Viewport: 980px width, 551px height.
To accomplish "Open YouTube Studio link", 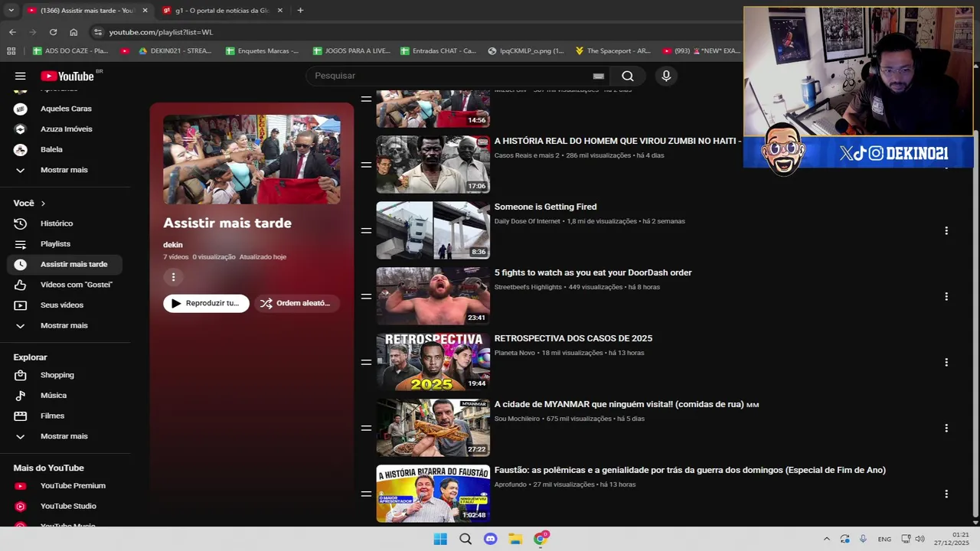I will point(65,506).
